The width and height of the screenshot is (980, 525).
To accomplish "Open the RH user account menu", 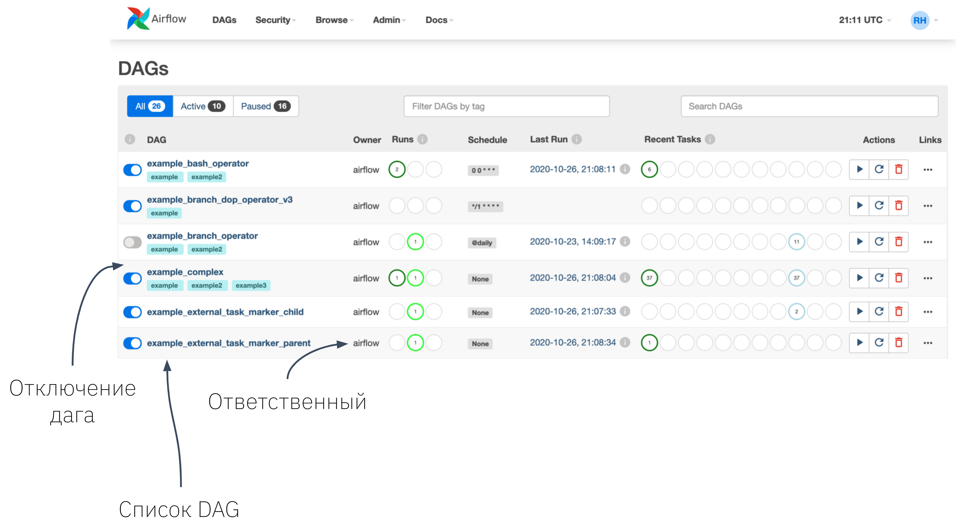I will tap(924, 20).
